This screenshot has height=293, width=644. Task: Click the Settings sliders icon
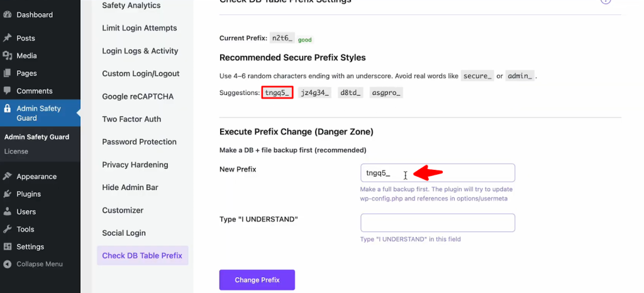(8, 247)
